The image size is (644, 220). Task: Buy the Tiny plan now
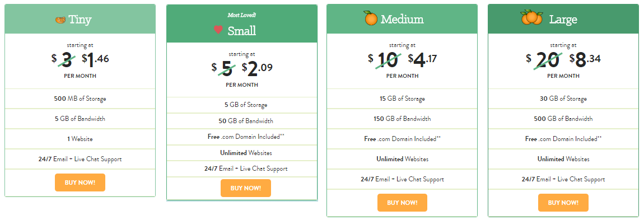pyautogui.click(x=80, y=182)
